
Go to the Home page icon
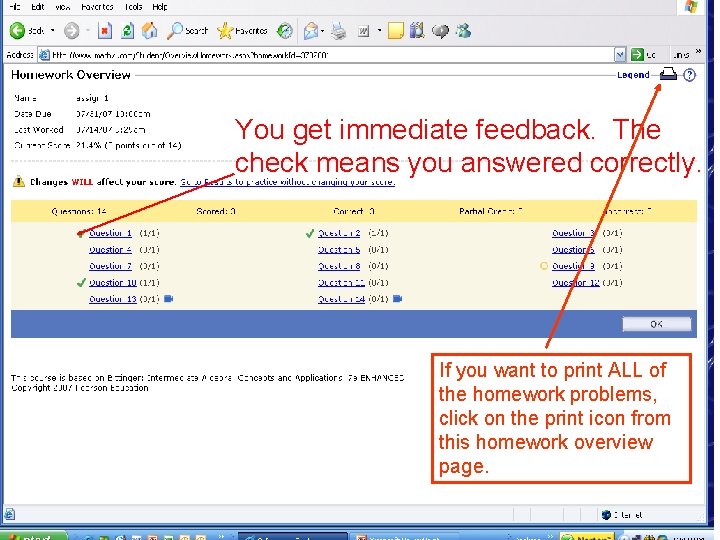tap(150, 31)
